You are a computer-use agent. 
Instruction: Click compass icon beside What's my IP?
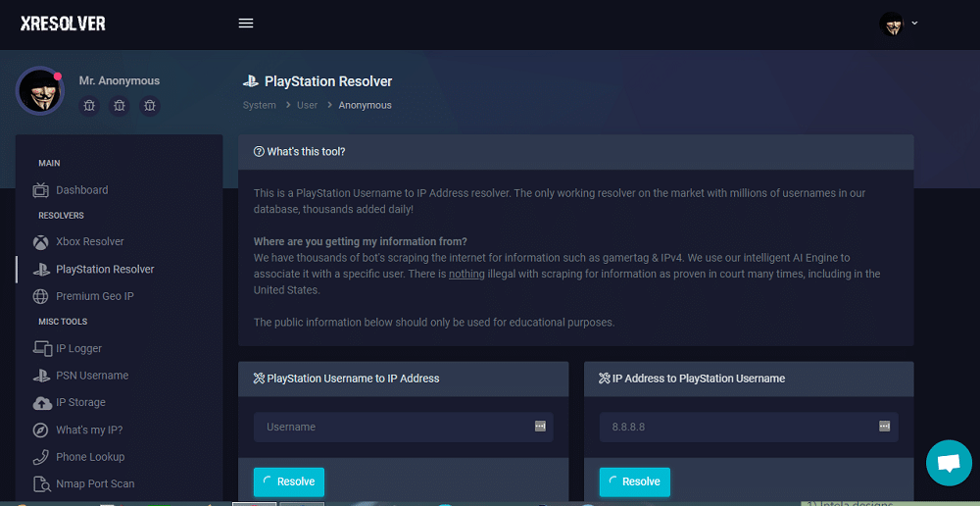pos(40,430)
